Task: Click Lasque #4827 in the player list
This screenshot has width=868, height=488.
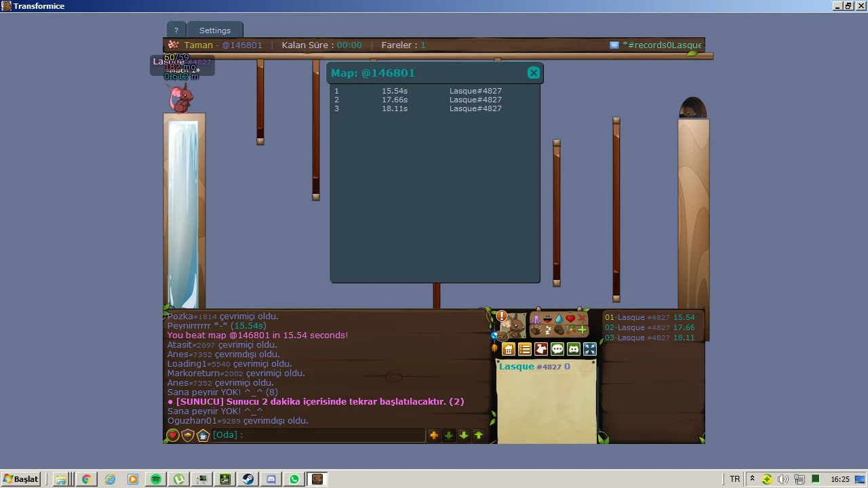Action: click(530, 367)
